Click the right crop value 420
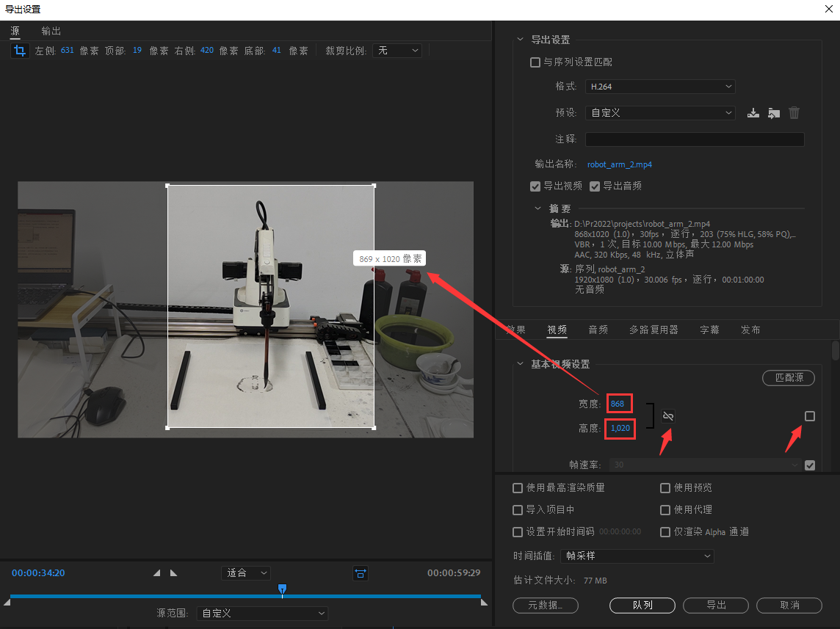840x629 pixels. point(207,51)
